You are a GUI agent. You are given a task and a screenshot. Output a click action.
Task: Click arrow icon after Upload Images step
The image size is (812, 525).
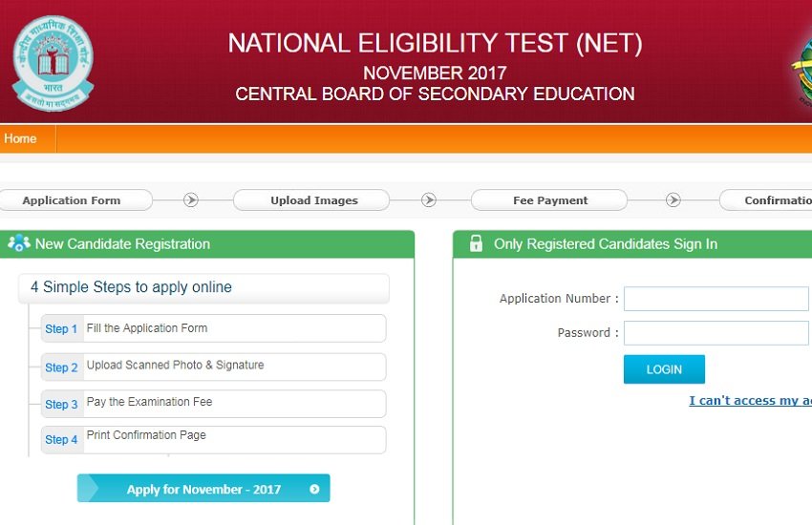(429, 200)
